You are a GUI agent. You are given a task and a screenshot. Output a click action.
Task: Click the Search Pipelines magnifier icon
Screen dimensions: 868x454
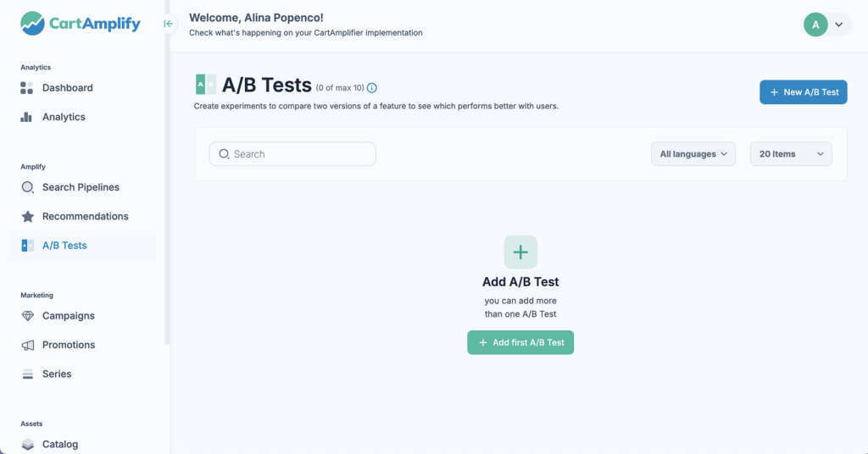pos(28,187)
